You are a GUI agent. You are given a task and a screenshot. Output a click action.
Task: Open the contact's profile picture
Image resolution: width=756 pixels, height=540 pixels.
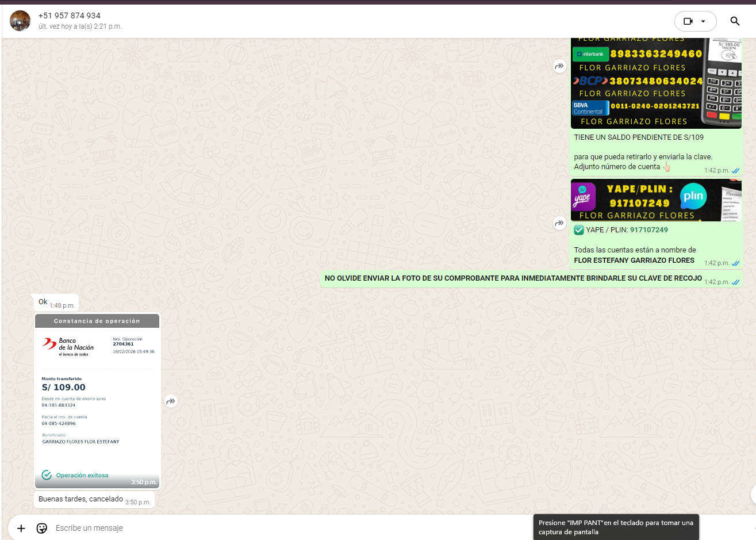pyautogui.click(x=20, y=21)
